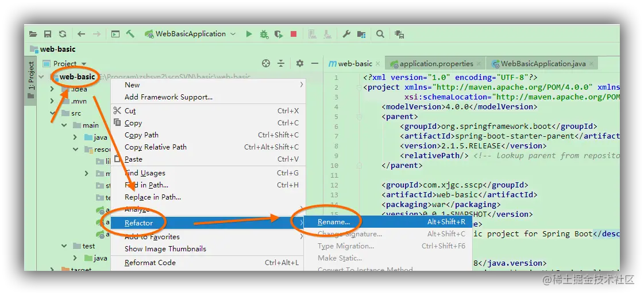Image resolution: width=644 pixels, height=295 pixels.
Task: Stop the application with red square icon
Action: (294, 34)
